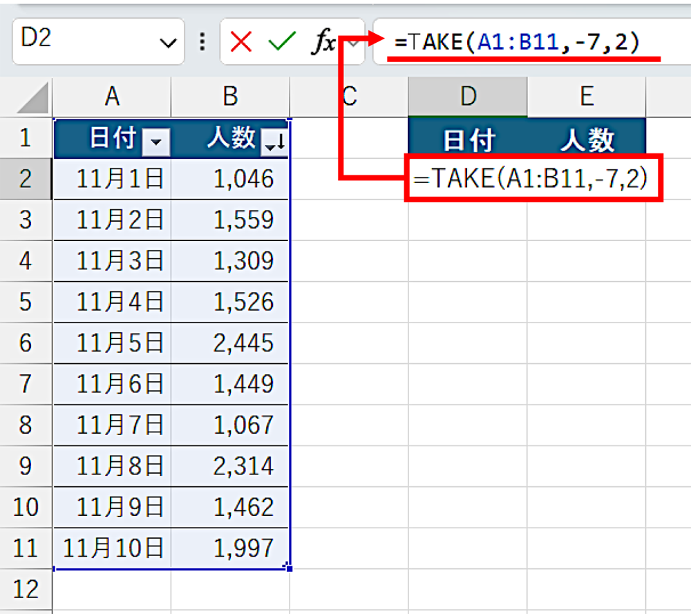Viewport: 691px width, 616px height.
Task: Click cell with value 1,309
Action: pos(230,260)
